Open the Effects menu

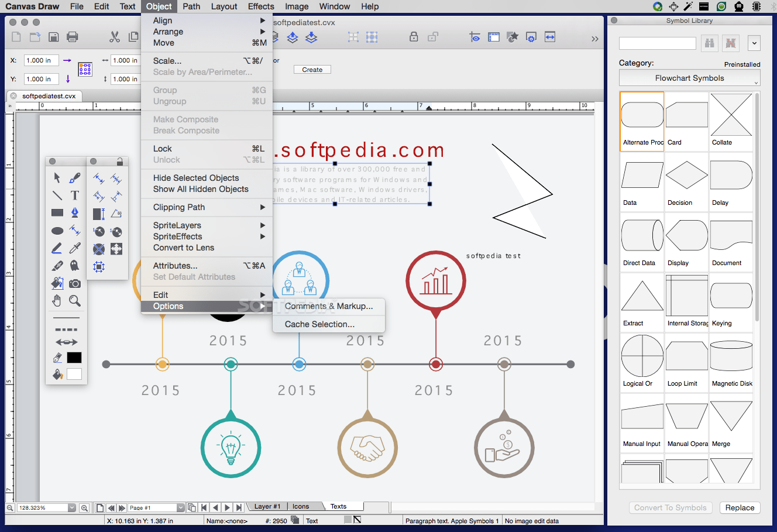tap(261, 6)
